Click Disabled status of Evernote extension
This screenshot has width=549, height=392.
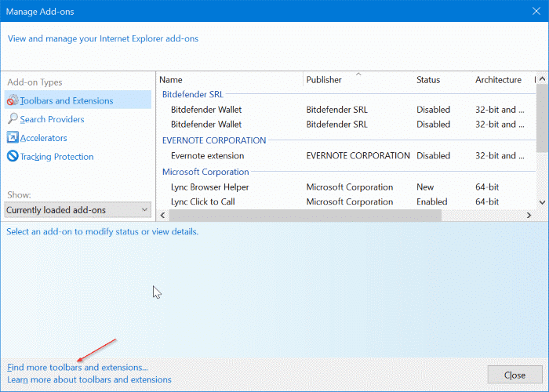point(433,156)
